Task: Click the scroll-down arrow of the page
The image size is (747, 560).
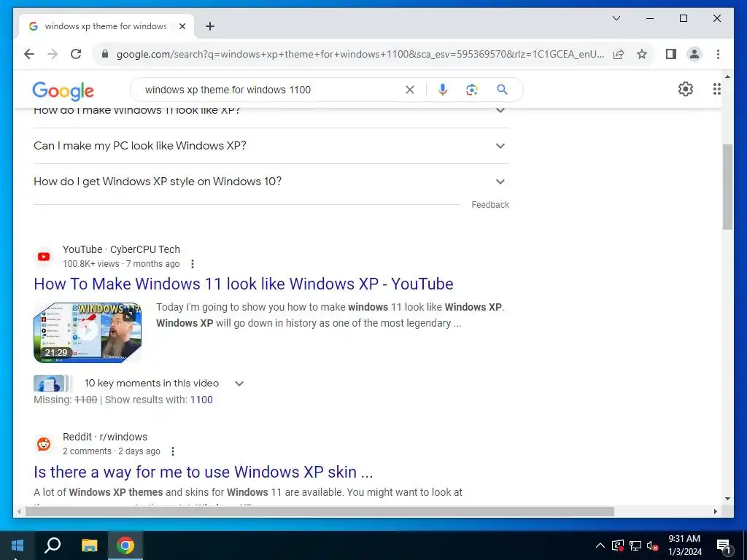Action: click(x=727, y=499)
